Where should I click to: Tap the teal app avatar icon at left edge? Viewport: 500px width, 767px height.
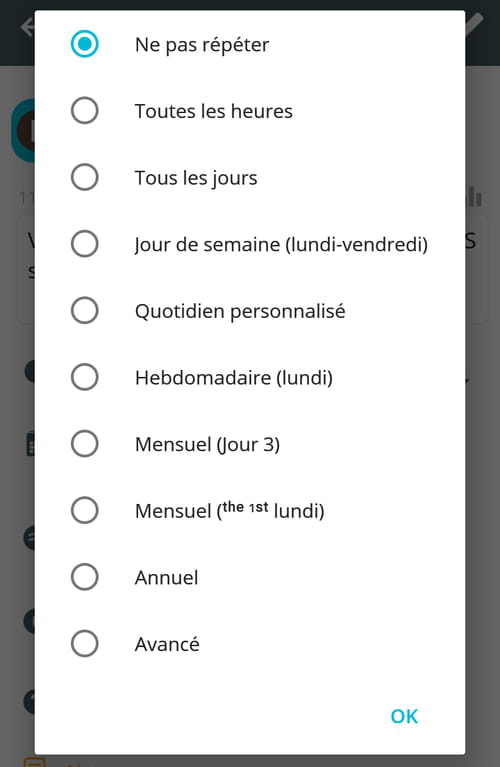23,130
